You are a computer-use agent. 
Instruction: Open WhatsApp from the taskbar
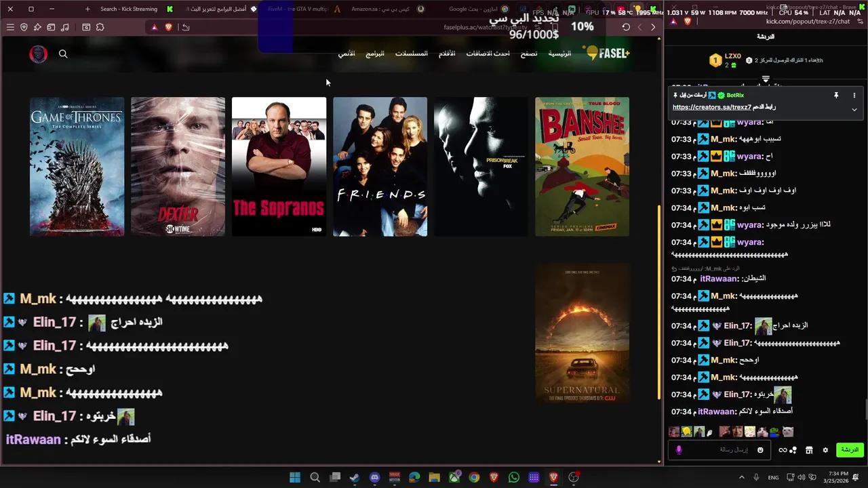coord(514,477)
